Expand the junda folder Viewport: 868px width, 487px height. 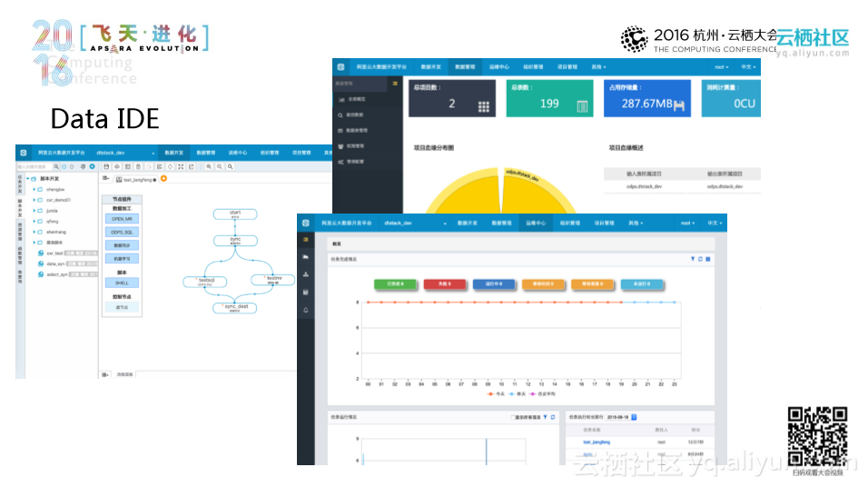point(34,211)
